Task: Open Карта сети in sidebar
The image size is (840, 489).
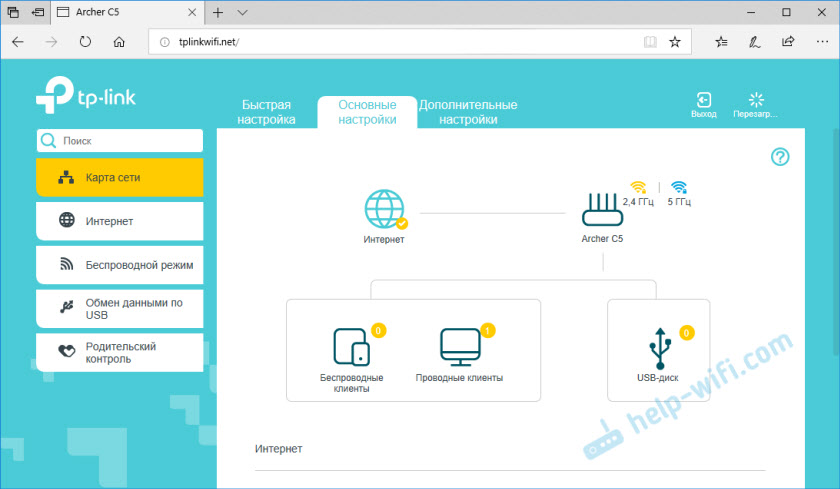Action: pyautogui.click(x=120, y=177)
